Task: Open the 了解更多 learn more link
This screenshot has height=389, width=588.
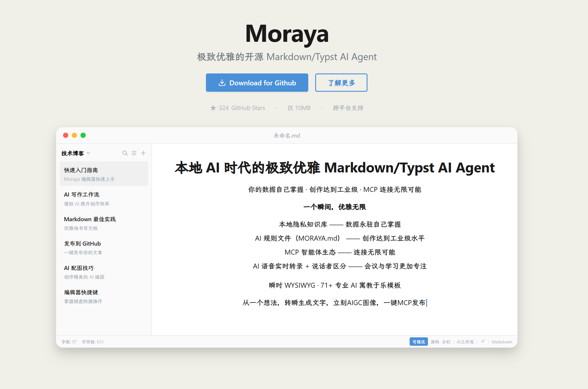Action: (x=341, y=83)
